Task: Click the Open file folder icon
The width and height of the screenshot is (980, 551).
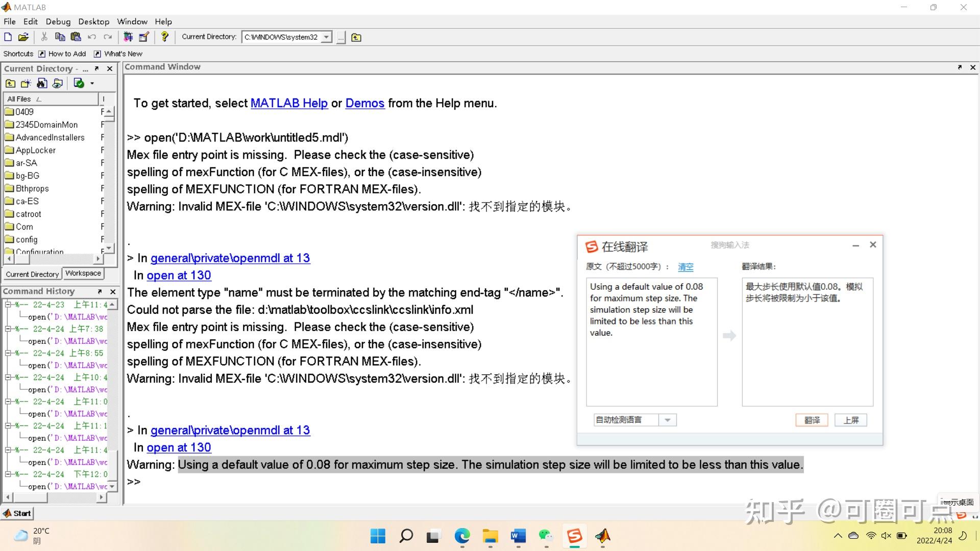Action: [23, 37]
